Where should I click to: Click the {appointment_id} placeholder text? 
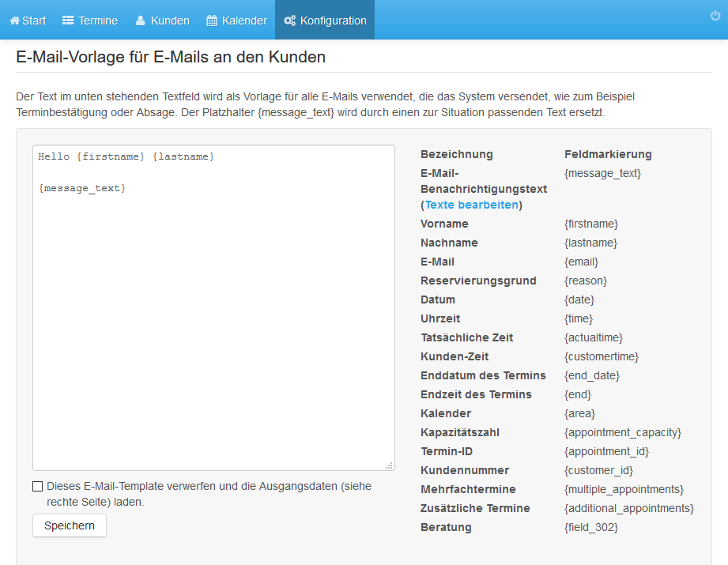click(x=606, y=451)
